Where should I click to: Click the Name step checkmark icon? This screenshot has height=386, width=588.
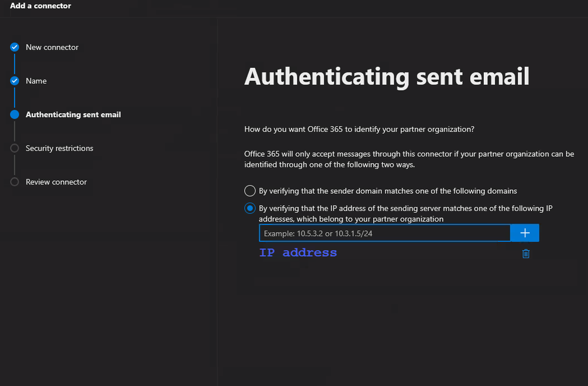point(15,81)
